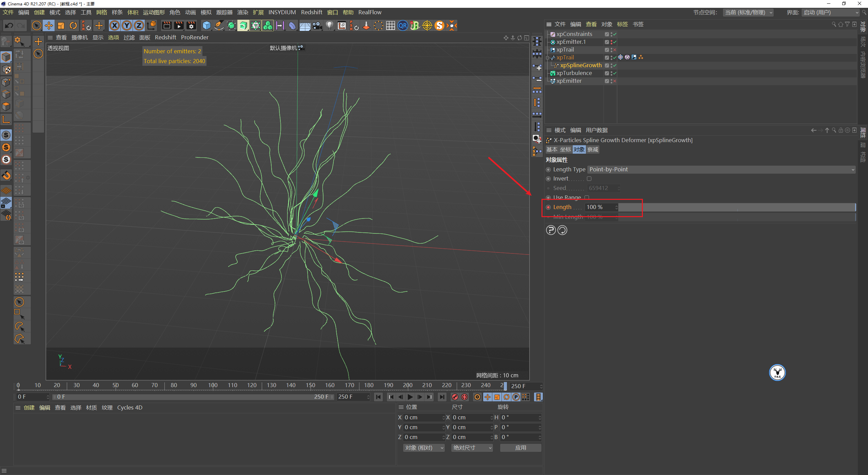Click the blue QR toolbar icon
The width and height of the screenshot is (868, 475).
pyautogui.click(x=402, y=25)
